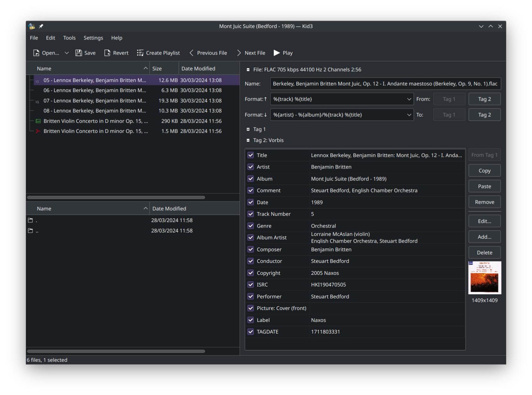Click the image icon beside Britten Violin Concerto
Screen dimensions: 532x395
pos(38,121)
